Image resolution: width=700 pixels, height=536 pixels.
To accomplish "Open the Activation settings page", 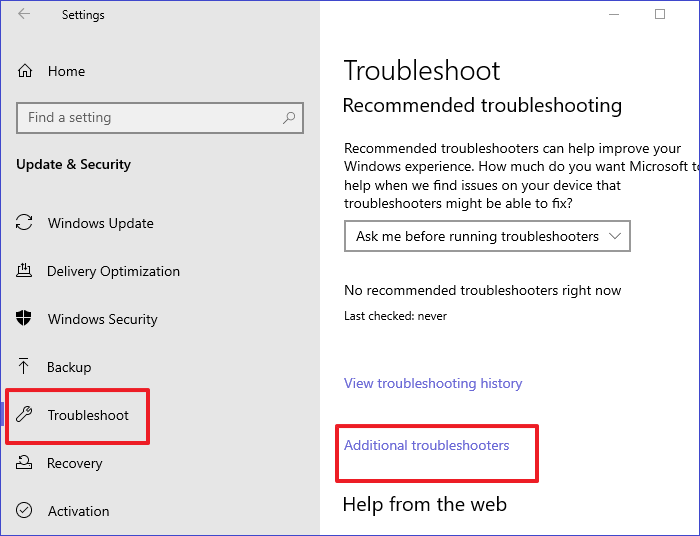I will coord(78,511).
